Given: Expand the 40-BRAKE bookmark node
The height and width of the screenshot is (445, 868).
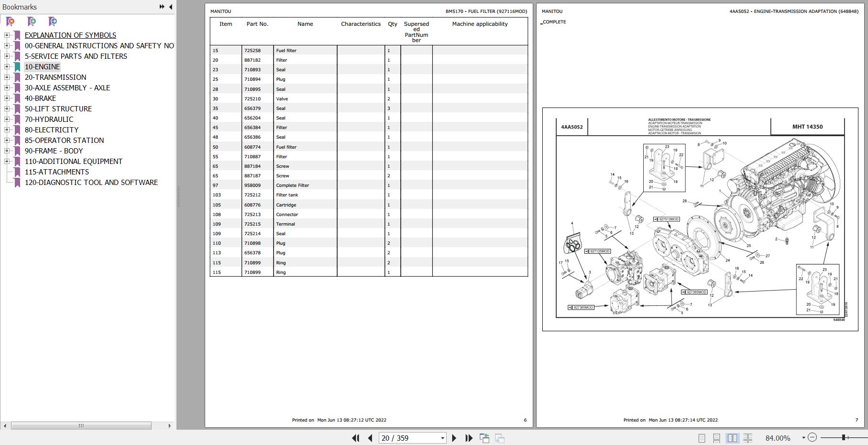Looking at the screenshot, I should click(x=7, y=98).
